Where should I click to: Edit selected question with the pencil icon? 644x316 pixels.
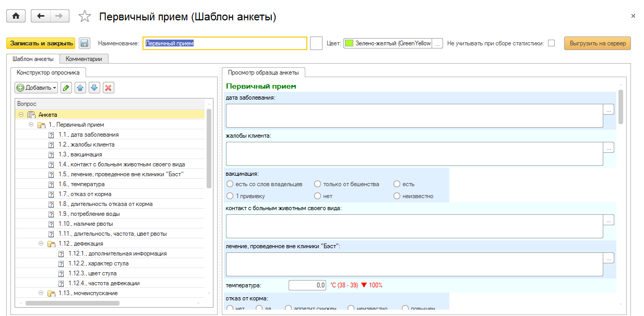point(66,88)
